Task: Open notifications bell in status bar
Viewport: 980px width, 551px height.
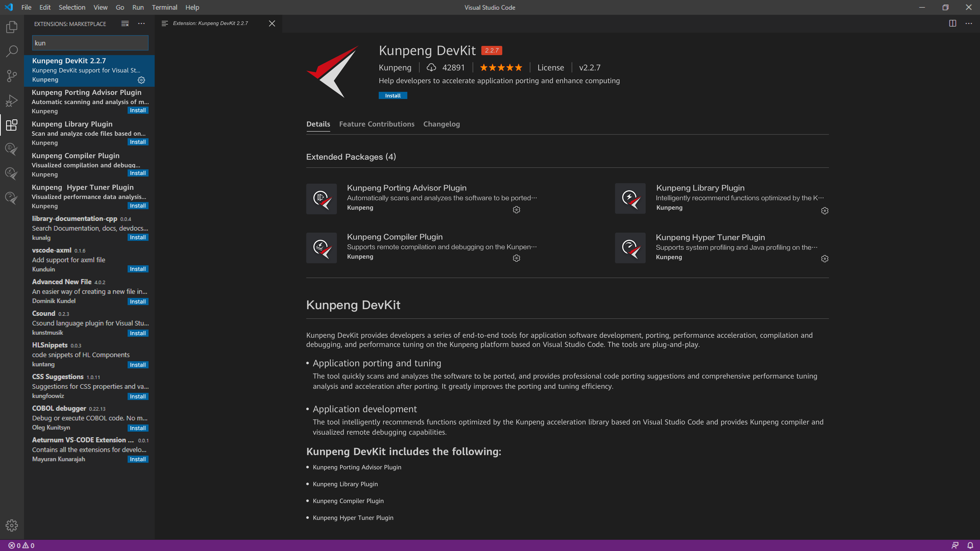Action: [970, 545]
